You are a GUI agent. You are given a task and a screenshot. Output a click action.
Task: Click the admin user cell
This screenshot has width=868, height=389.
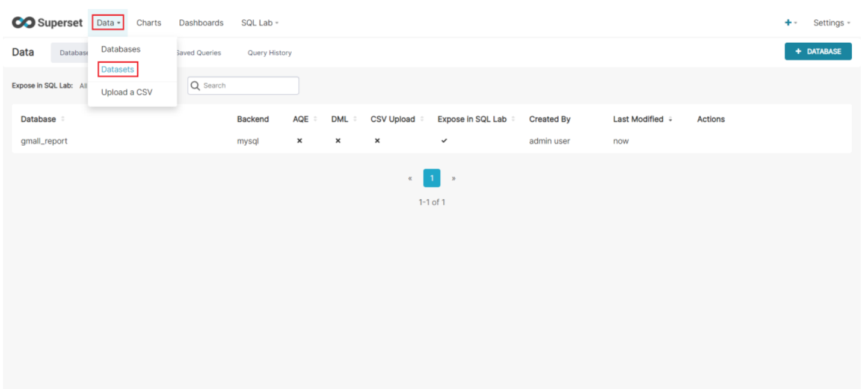coord(550,141)
